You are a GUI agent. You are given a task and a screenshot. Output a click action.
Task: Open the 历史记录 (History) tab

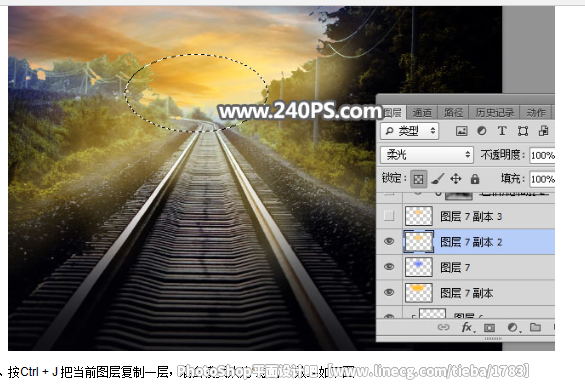pyautogui.click(x=495, y=112)
